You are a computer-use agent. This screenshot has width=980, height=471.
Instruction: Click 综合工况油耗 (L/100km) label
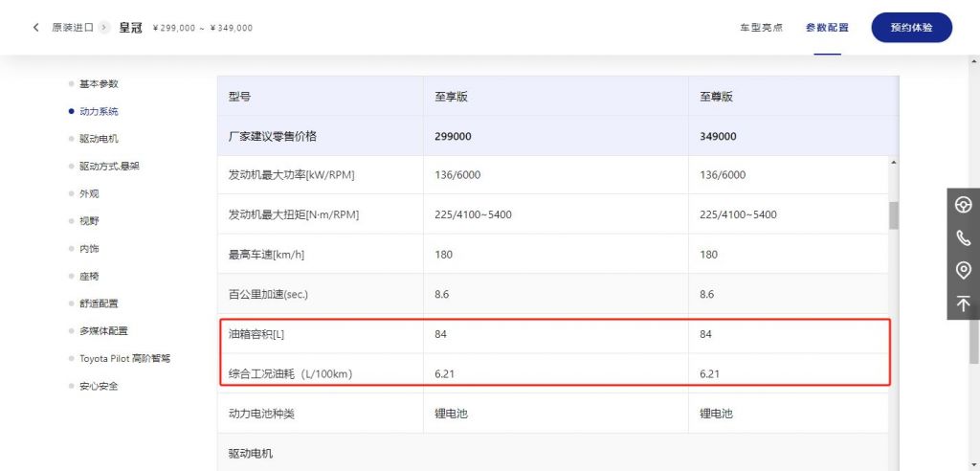291,374
